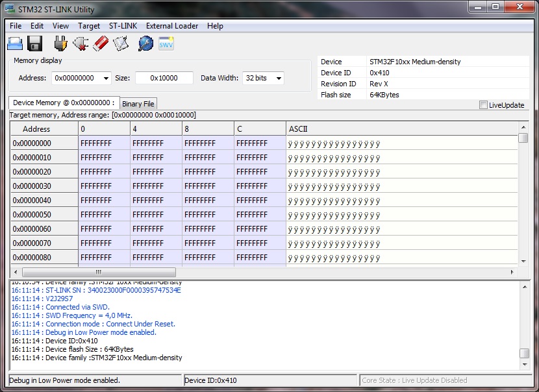Switch to the Binary File tab
539x392 pixels.
pyautogui.click(x=138, y=104)
